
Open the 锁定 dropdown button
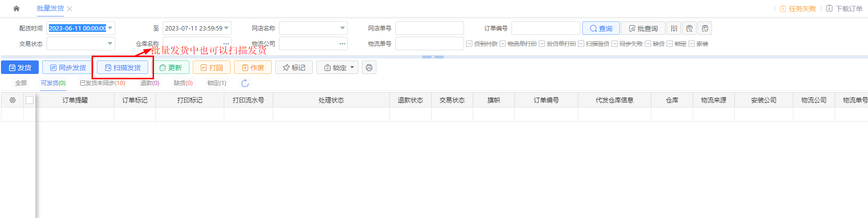(338, 68)
